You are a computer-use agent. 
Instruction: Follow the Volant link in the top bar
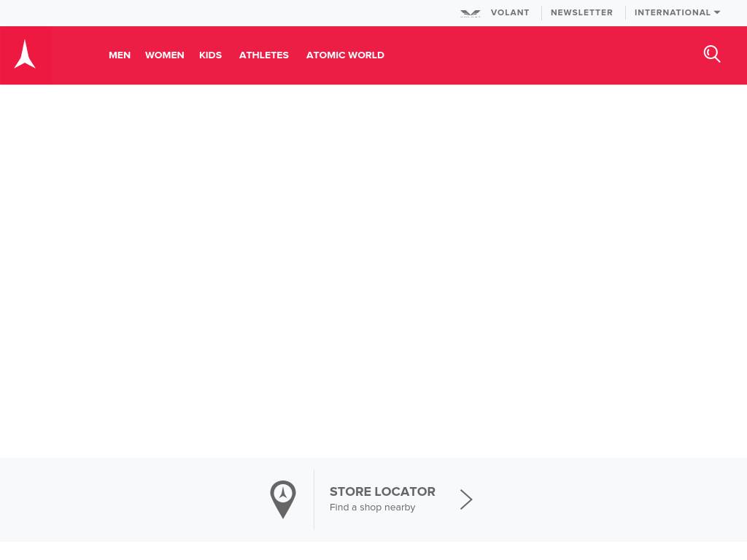(510, 12)
